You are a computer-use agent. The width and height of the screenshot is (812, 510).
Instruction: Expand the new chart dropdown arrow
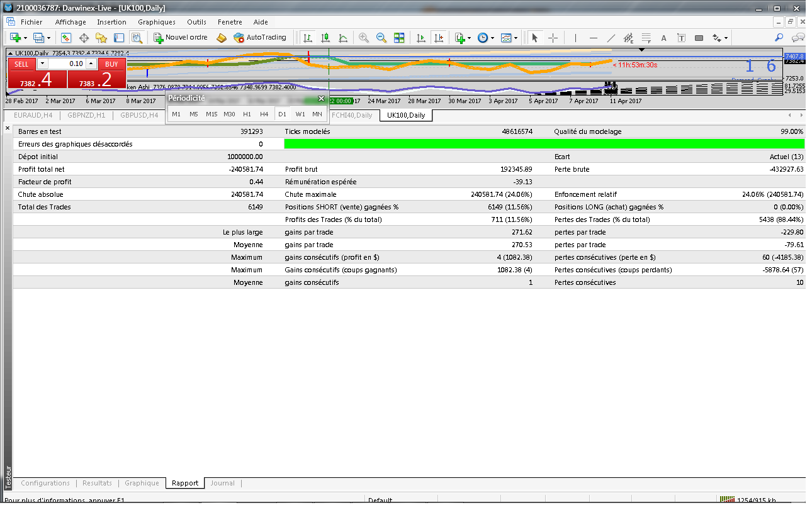pos(26,38)
